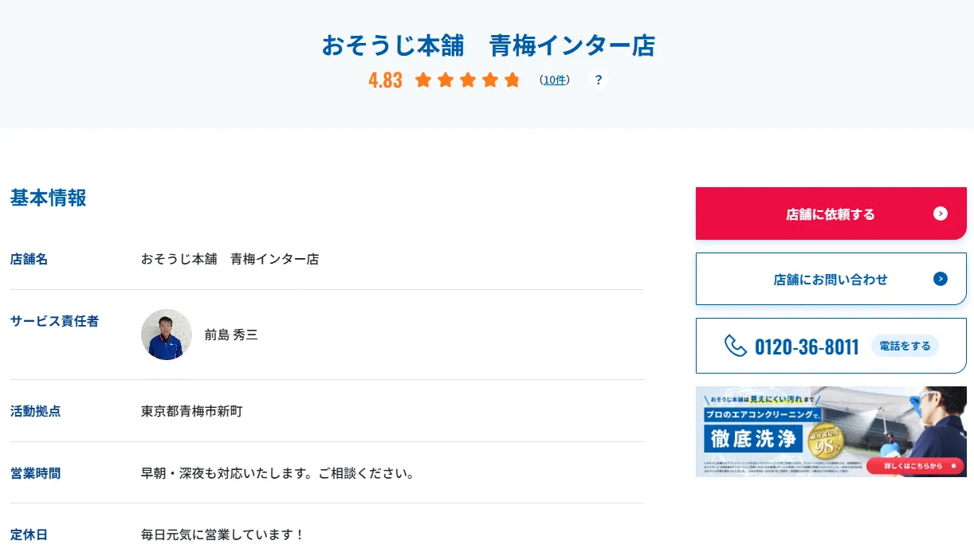Image resolution: width=974 pixels, height=560 pixels.
Task: Click the address 東京都青梅市新町
Action: click(x=192, y=411)
